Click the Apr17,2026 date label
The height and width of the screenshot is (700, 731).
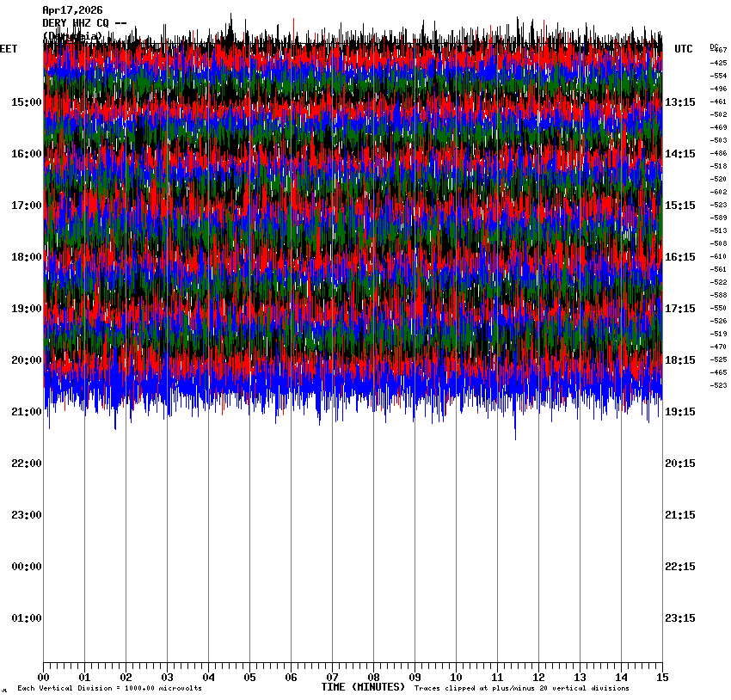tap(72, 10)
